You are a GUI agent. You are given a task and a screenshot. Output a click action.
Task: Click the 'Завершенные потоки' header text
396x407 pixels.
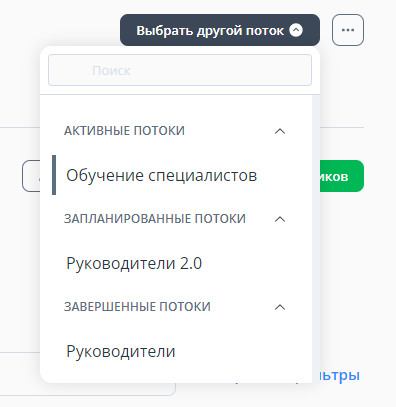(x=137, y=307)
